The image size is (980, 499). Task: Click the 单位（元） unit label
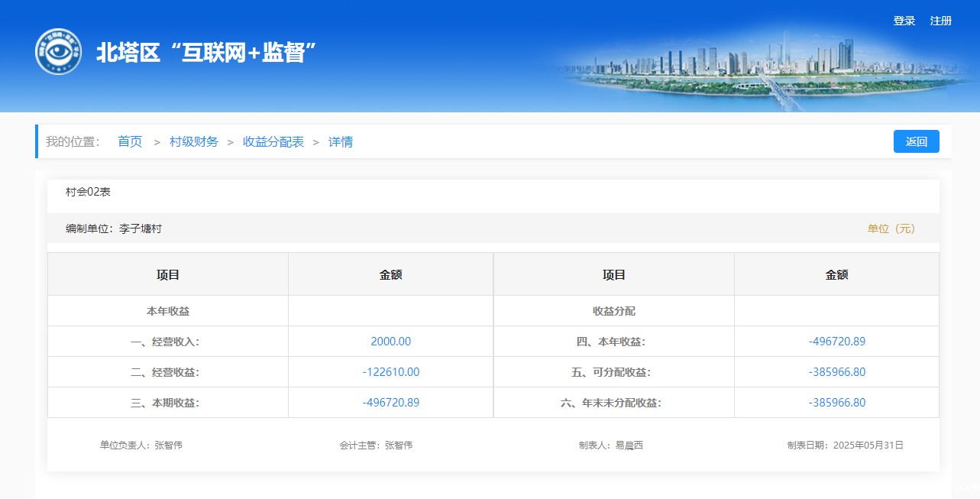coord(891,228)
